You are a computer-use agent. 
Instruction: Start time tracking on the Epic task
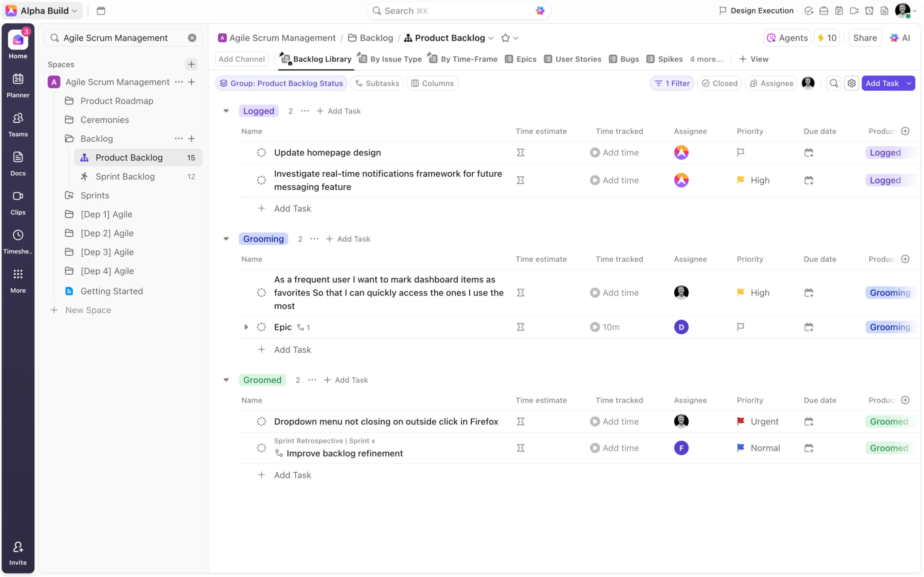click(x=594, y=327)
